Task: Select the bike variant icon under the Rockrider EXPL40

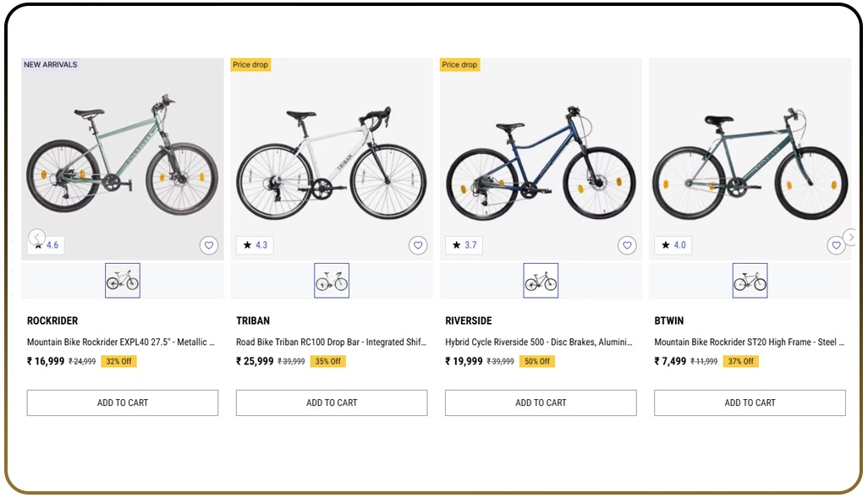Action: (x=122, y=280)
